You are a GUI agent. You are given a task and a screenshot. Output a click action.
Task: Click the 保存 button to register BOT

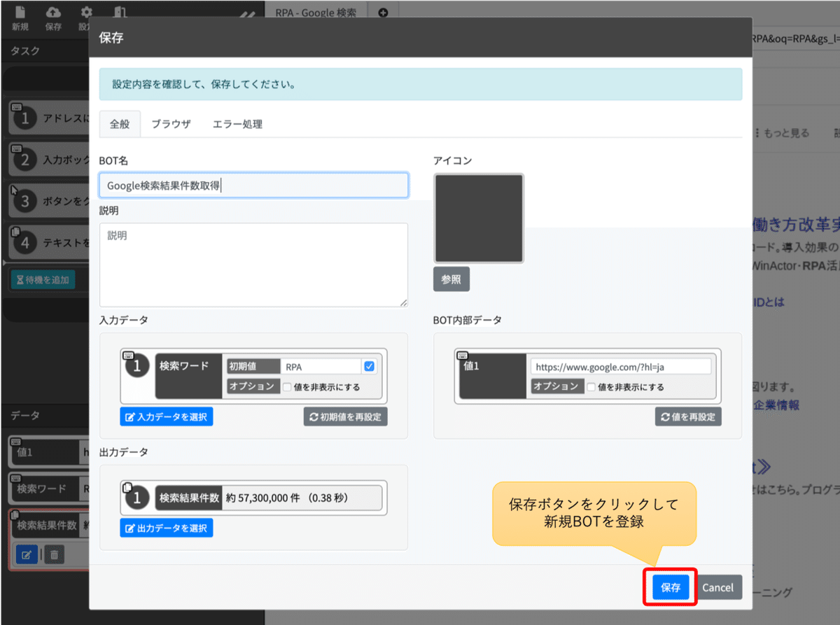point(669,587)
